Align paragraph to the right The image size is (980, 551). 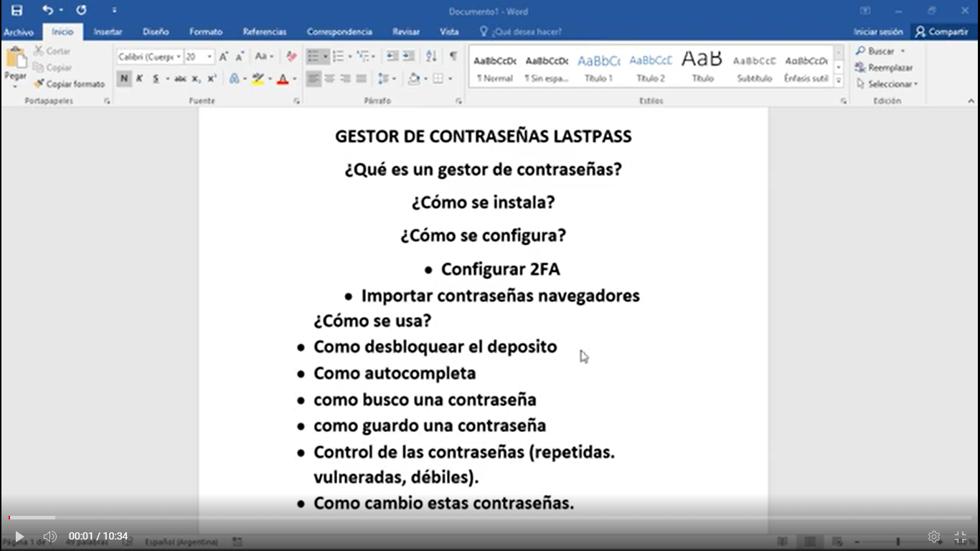tap(345, 79)
